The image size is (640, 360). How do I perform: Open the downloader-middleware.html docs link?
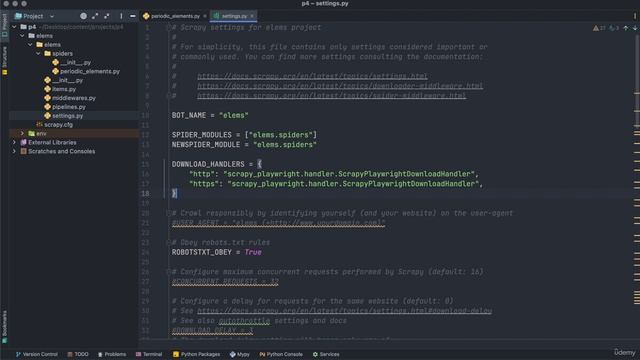click(340, 86)
